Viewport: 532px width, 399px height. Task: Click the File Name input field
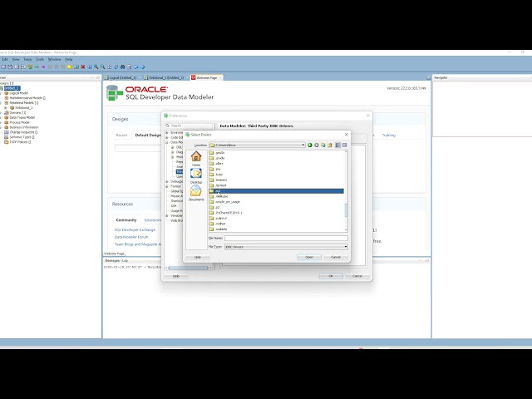pyautogui.click(x=286, y=239)
